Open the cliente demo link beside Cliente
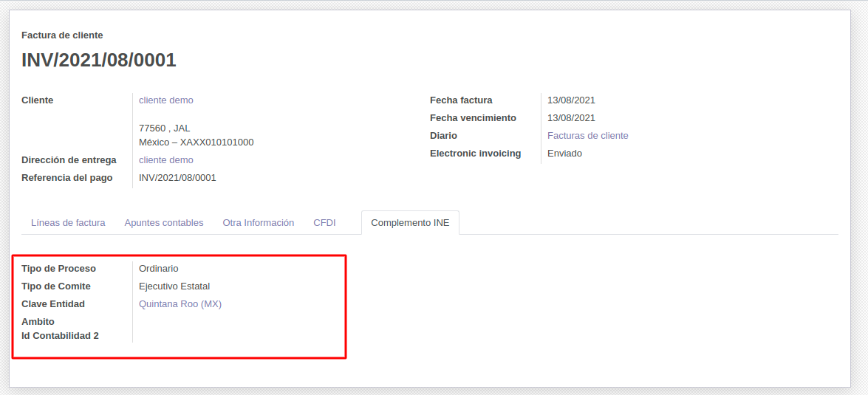868x395 pixels. pos(166,100)
